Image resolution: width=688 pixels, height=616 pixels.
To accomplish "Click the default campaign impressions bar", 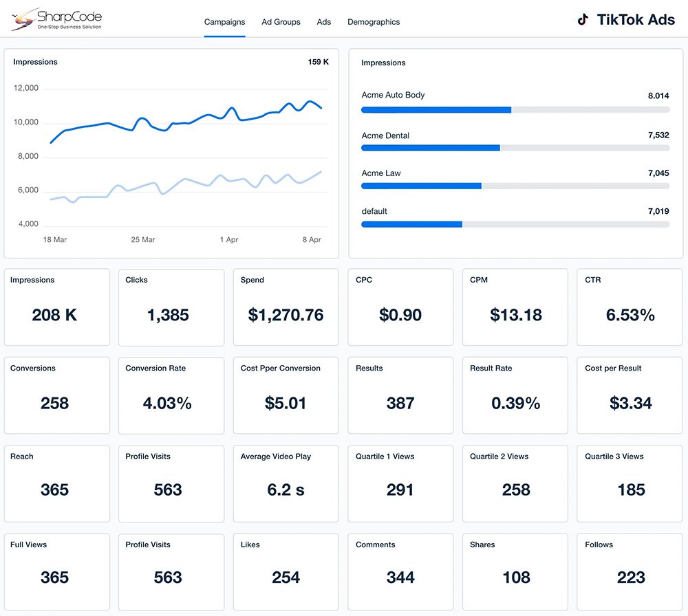I will coord(515,224).
